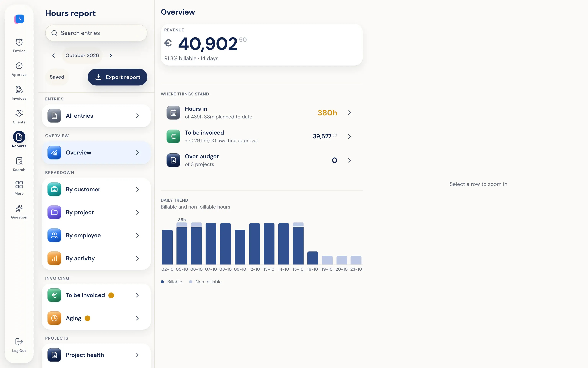588x368 pixels.
Task: Open Project health chevron
Action: (137, 355)
